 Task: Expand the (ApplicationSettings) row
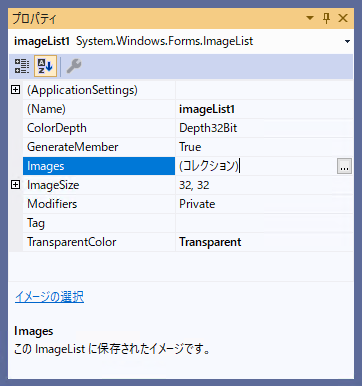tap(16, 90)
